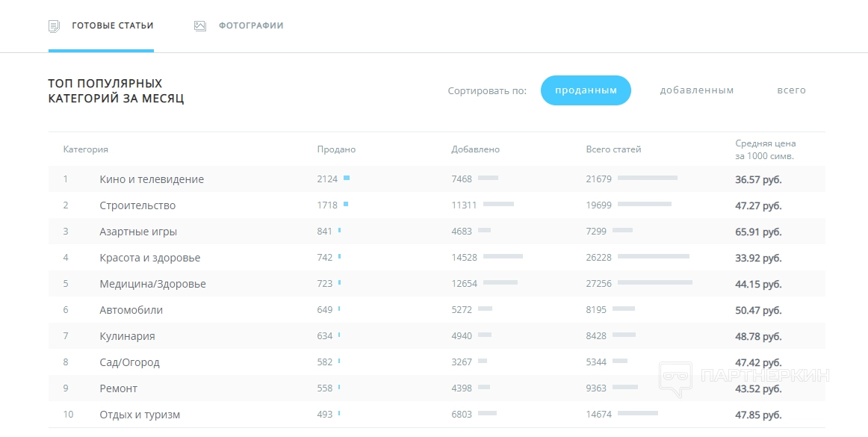
Task: Sort categories by всего
Action: coord(791,90)
